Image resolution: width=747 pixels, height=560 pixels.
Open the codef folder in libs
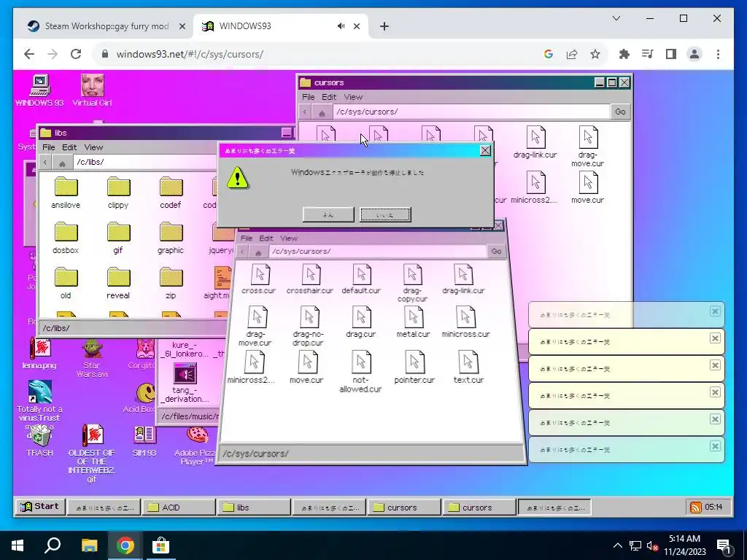pyautogui.click(x=171, y=192)
